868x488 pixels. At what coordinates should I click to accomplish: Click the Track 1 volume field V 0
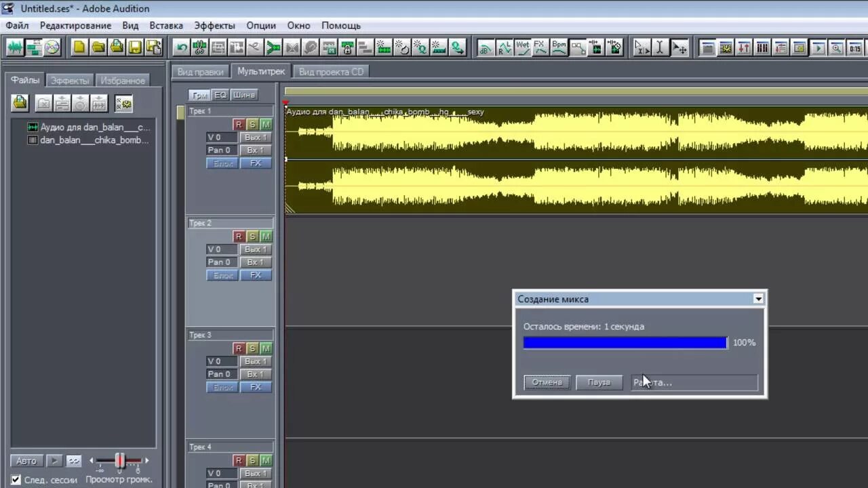pos(222,137)
